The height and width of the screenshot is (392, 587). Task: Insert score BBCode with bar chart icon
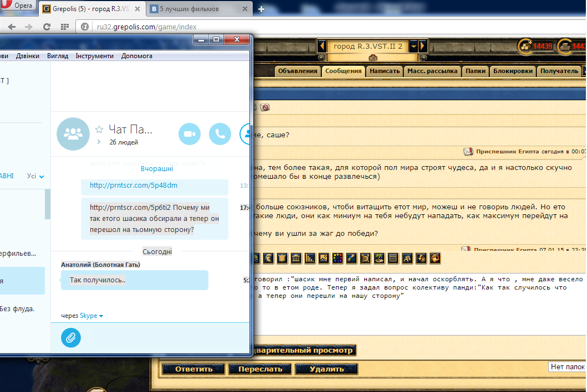[310, 259]
